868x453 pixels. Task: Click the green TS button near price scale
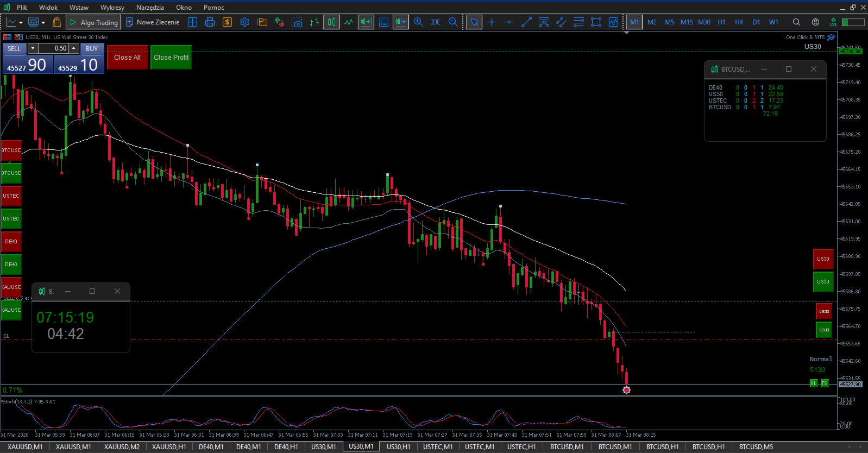pos(824,383)
